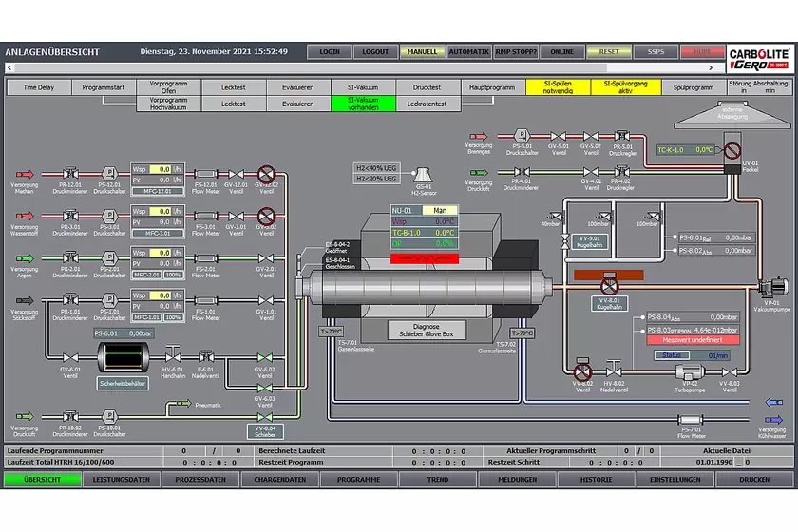Click the PR-5.01 Druckregler icon
This screenshot has width=798, height=532.
[621, 136]
